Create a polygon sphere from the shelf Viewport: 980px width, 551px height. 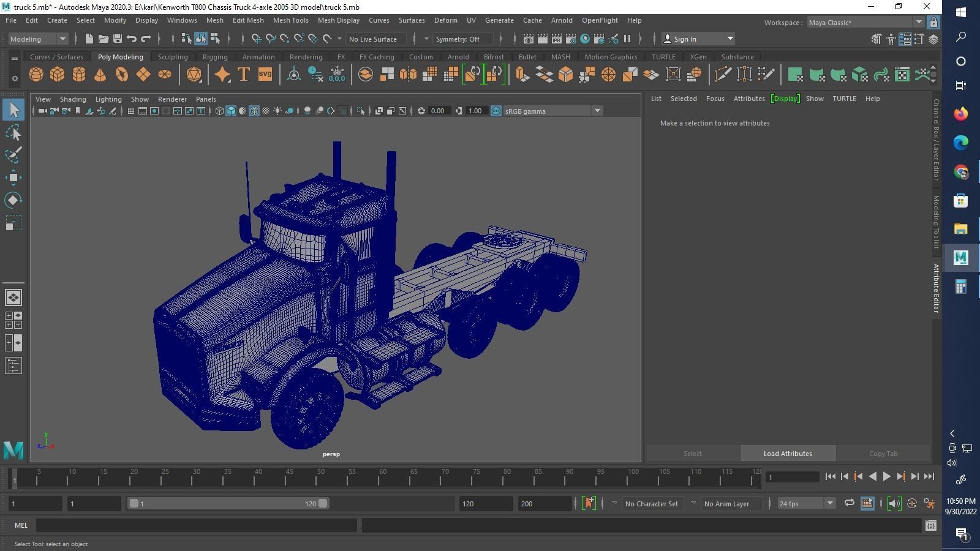(x=36, y=75)
